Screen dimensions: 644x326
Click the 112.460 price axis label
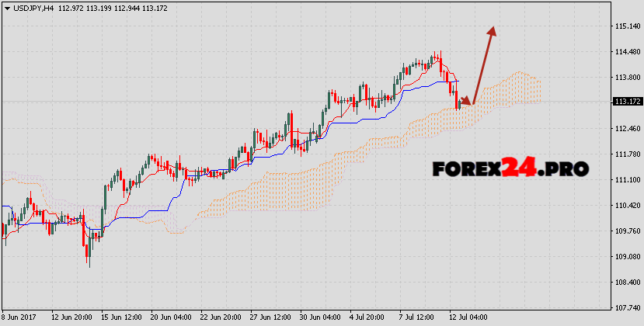pyautogui.click(x=626, y=128)
